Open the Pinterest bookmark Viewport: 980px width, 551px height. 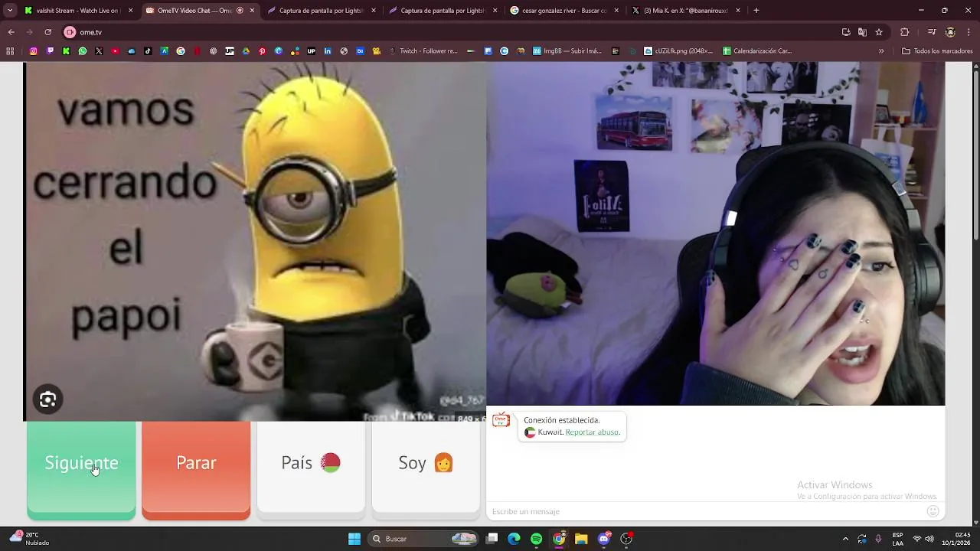pos(262,51)
